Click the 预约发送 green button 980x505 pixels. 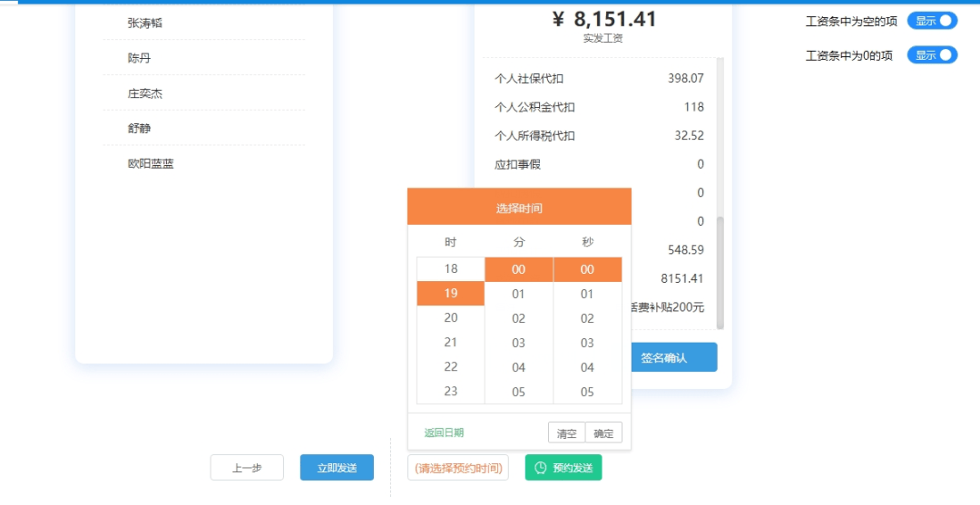pyautogui.click(x=563, y=468)
